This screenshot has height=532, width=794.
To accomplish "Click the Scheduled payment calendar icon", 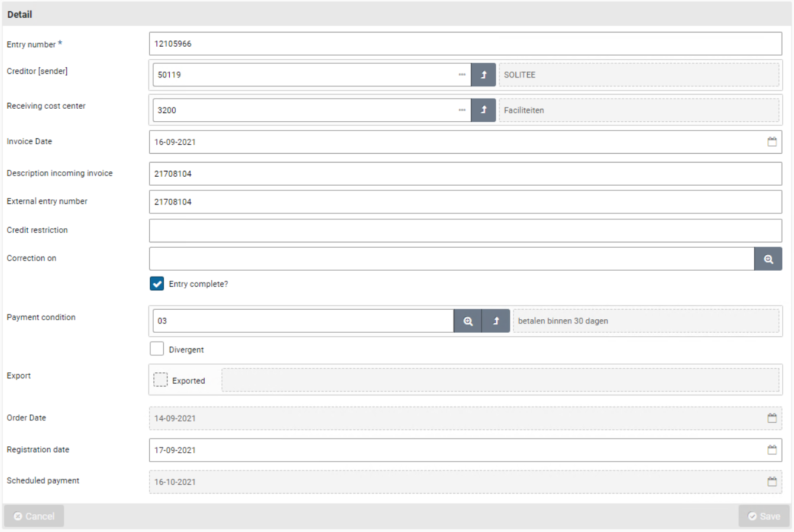I will [772, 482].
